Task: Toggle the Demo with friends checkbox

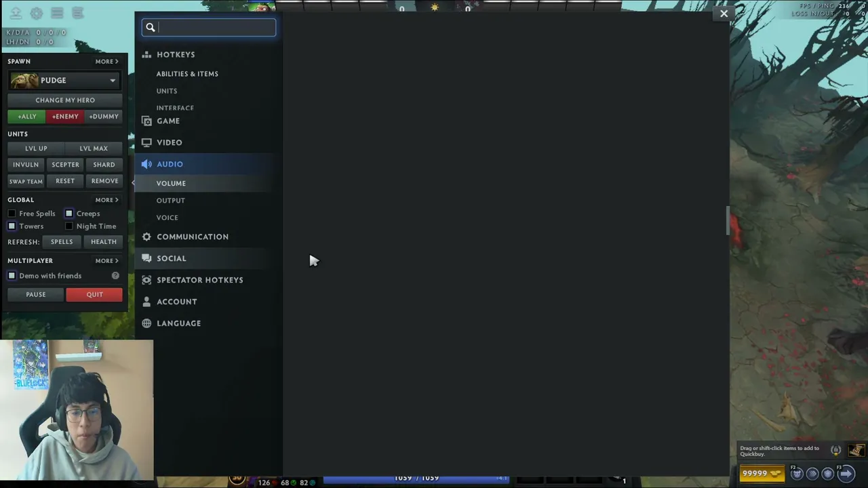Action: [12, 276]
